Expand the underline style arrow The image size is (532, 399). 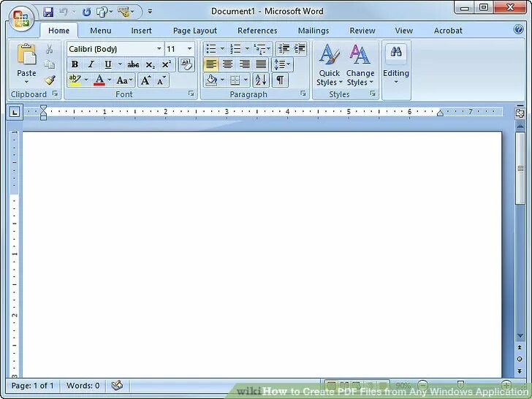click(x=120, y=64)
